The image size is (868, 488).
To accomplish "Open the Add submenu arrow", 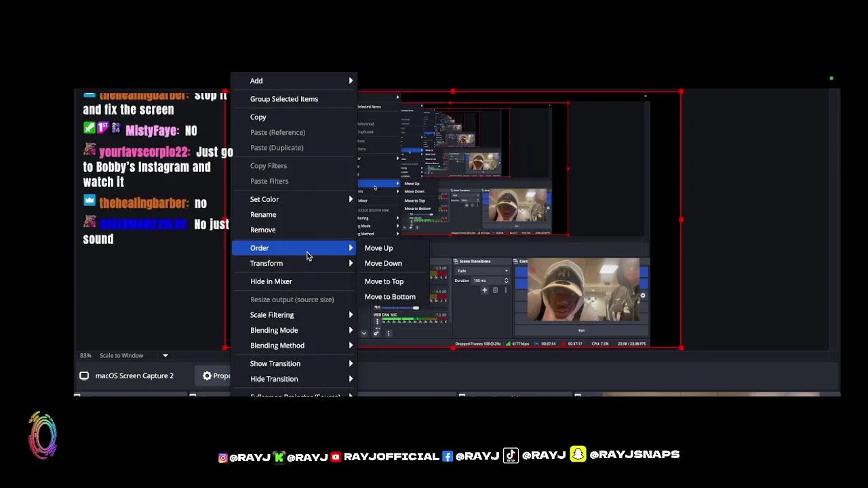I will click(x=351, y=81).
